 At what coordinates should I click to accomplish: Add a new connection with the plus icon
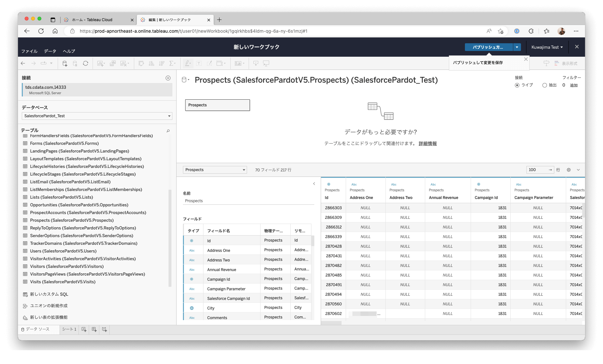(168, 78)
